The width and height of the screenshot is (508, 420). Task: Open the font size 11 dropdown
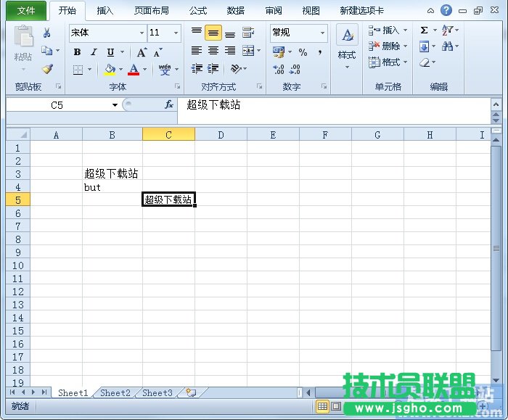click(176, 33)
